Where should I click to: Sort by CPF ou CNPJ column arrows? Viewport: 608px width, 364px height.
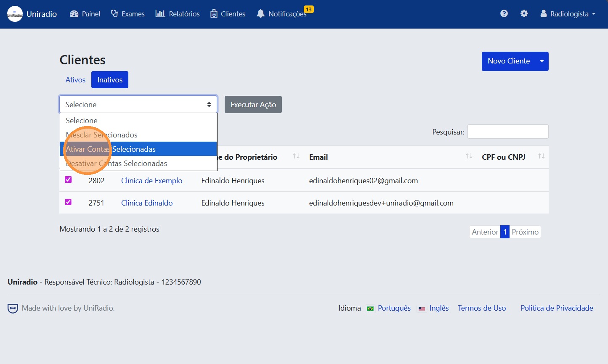541,156
